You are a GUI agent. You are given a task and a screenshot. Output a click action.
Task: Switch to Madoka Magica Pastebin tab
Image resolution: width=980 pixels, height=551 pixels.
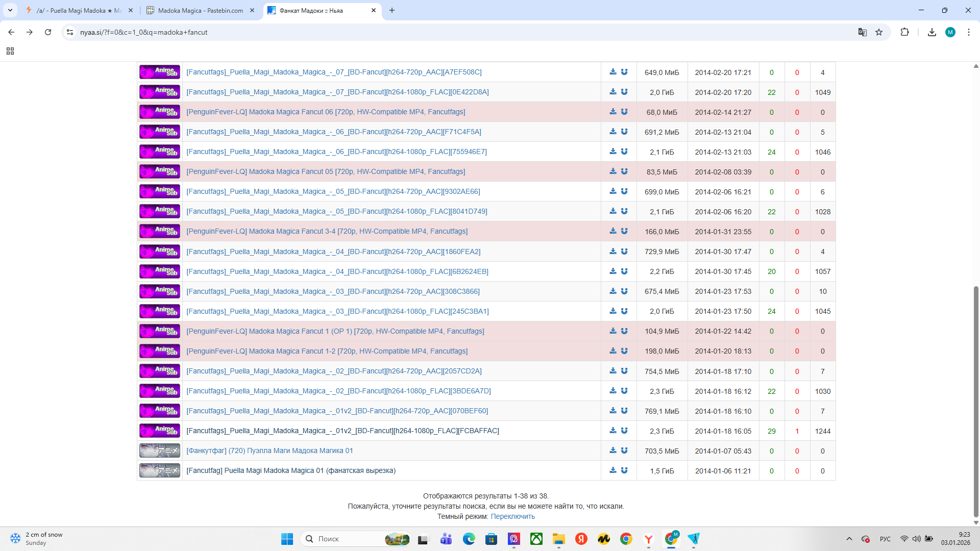pos(200,10)
